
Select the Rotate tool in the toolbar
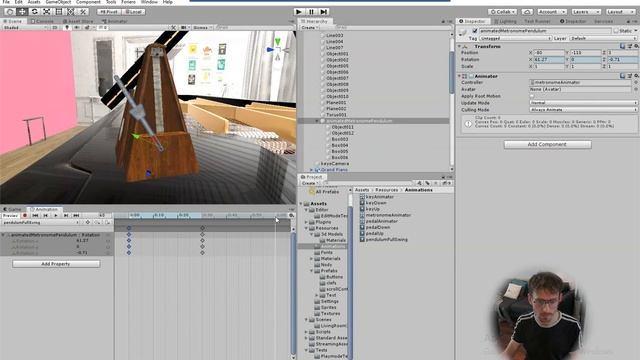tap(34, 12)
